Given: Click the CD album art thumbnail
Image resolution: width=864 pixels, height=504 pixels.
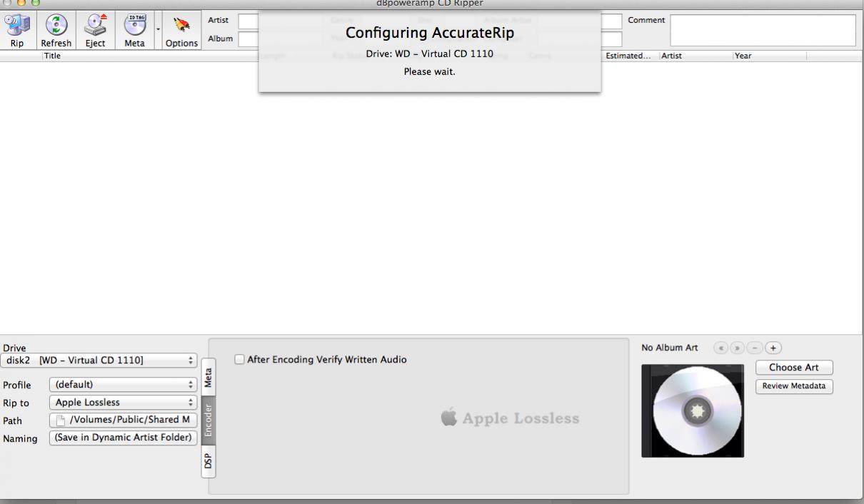Looking at the screenshot, I should [x=692, y=410].
